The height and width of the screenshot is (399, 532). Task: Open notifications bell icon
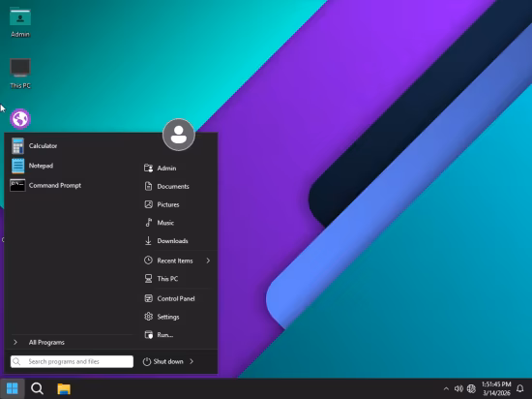pyautogui.click(x=519, y=388)
